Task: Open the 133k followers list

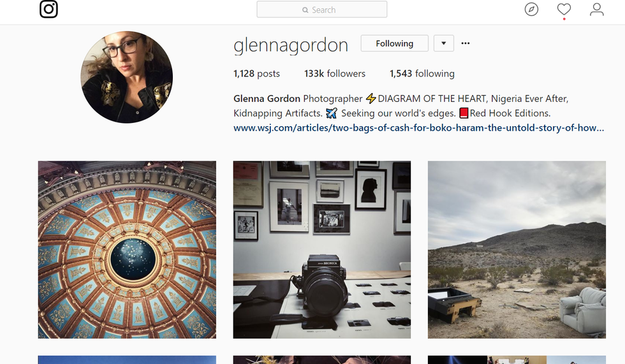Action: (335, 74)
